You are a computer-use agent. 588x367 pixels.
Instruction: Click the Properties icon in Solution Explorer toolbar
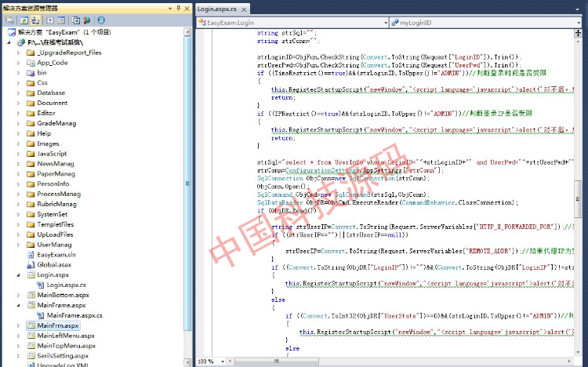pos(9,20)
